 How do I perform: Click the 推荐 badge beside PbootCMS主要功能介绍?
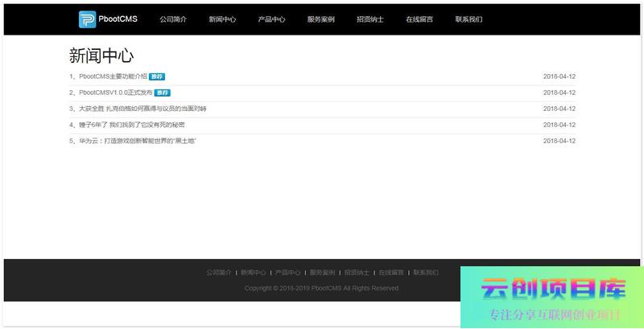(157, 76)
